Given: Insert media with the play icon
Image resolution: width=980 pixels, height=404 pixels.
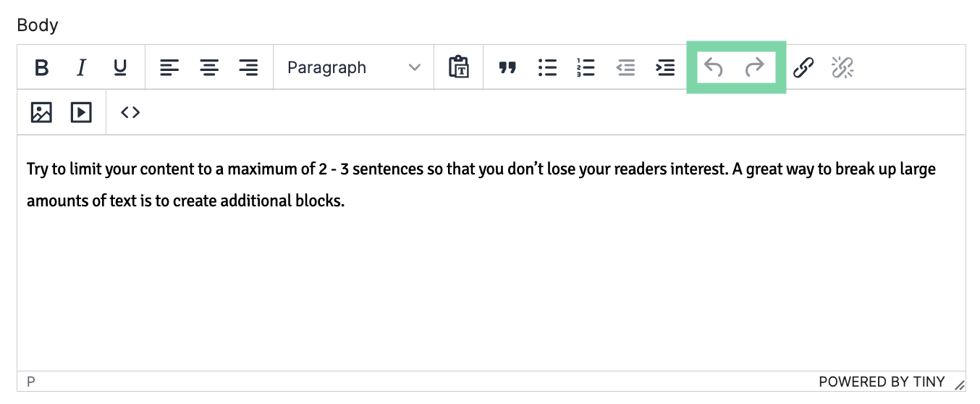Looking at the screenshot, I should point(81,112).
